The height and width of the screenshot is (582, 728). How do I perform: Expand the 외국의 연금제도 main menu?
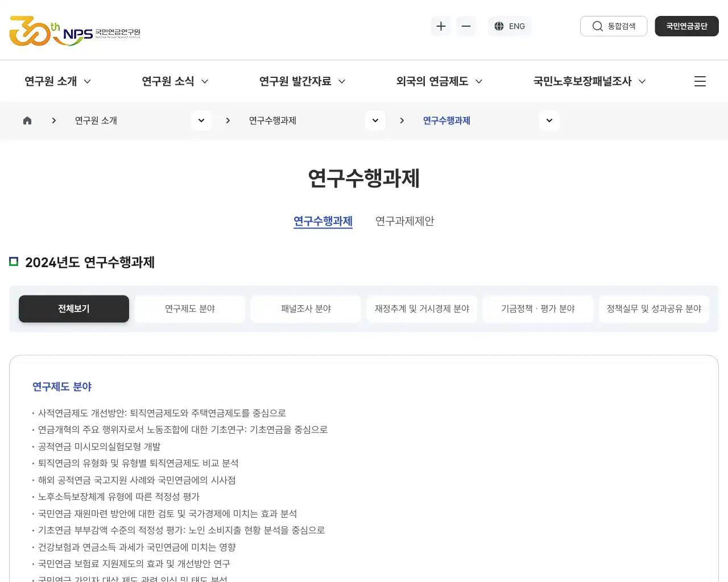pyautogui.click(x=439, y=81)
